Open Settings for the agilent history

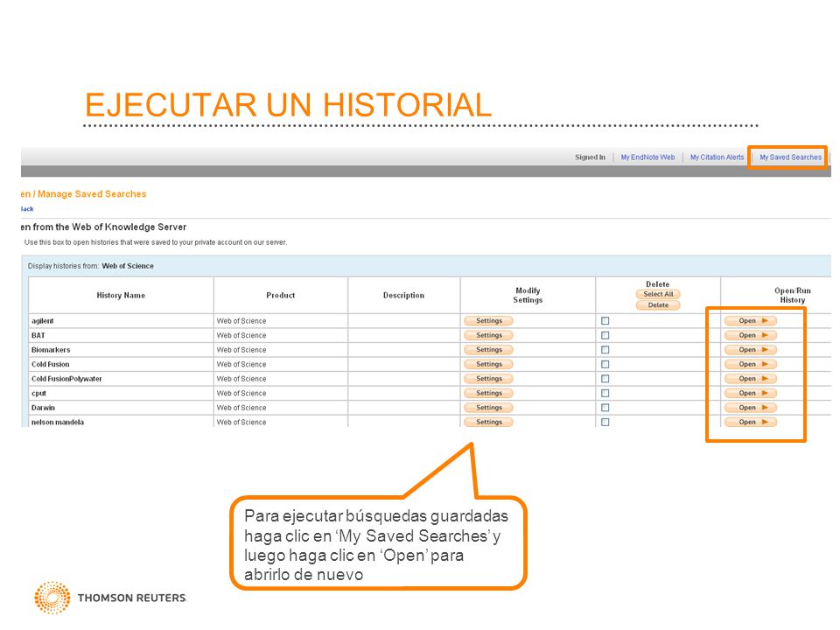click(488, 321)
